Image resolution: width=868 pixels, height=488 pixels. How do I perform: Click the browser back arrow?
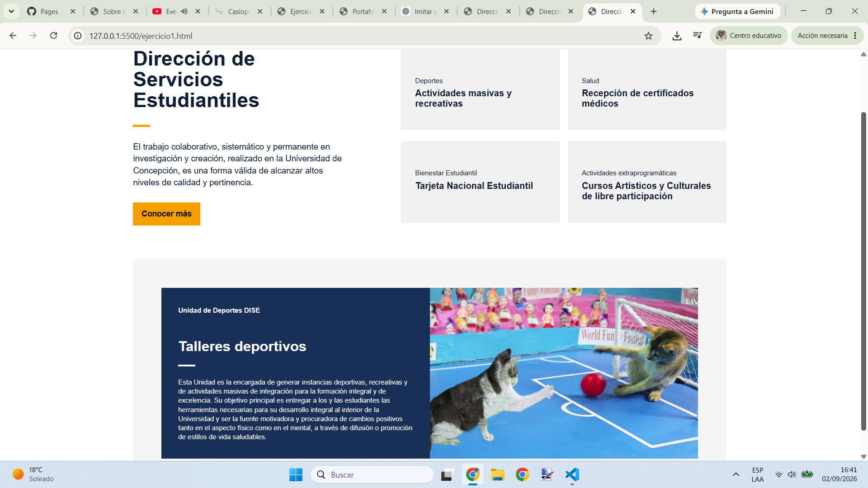point(13,36)
